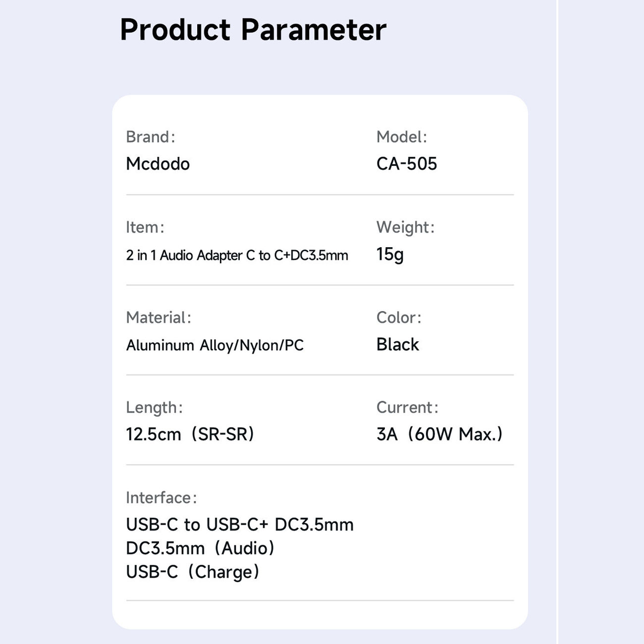This screenshot has height=644, width=644.
Task: Click the "Aluminum Alloy/Nylon/PC" text
Action: (215, 345)
